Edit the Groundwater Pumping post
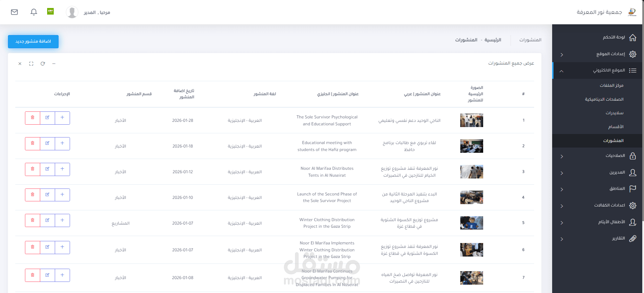644x293 pixels. pyautogui.click(x=47, y=275)
